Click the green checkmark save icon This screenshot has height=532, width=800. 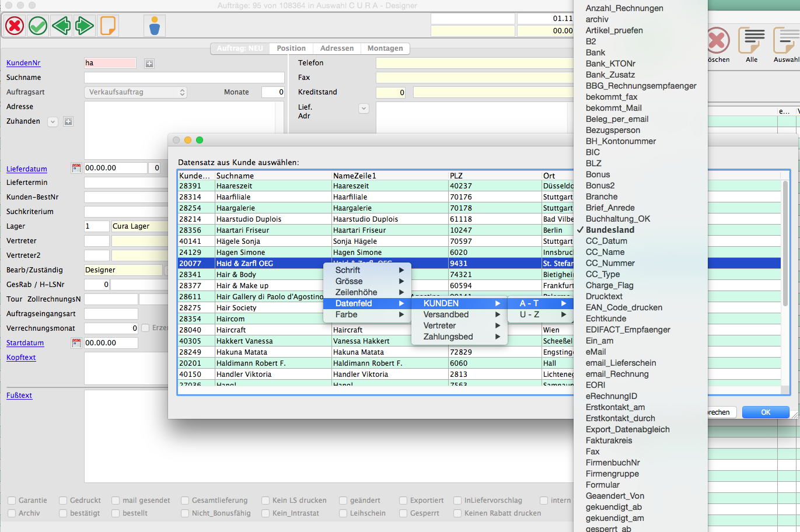(38, 26)
